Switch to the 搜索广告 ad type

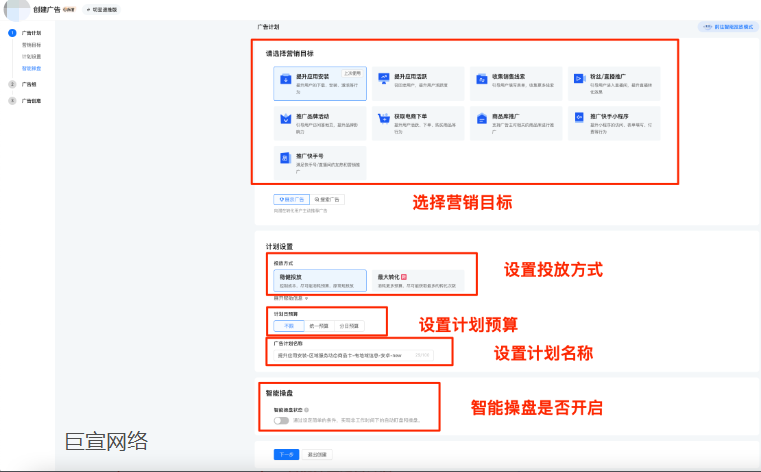[327, 199]
